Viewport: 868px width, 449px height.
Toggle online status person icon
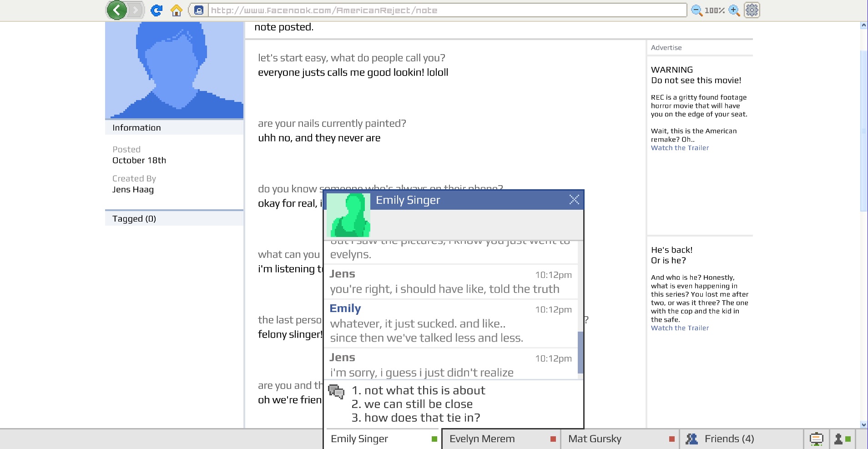click(x=842, y=439)
